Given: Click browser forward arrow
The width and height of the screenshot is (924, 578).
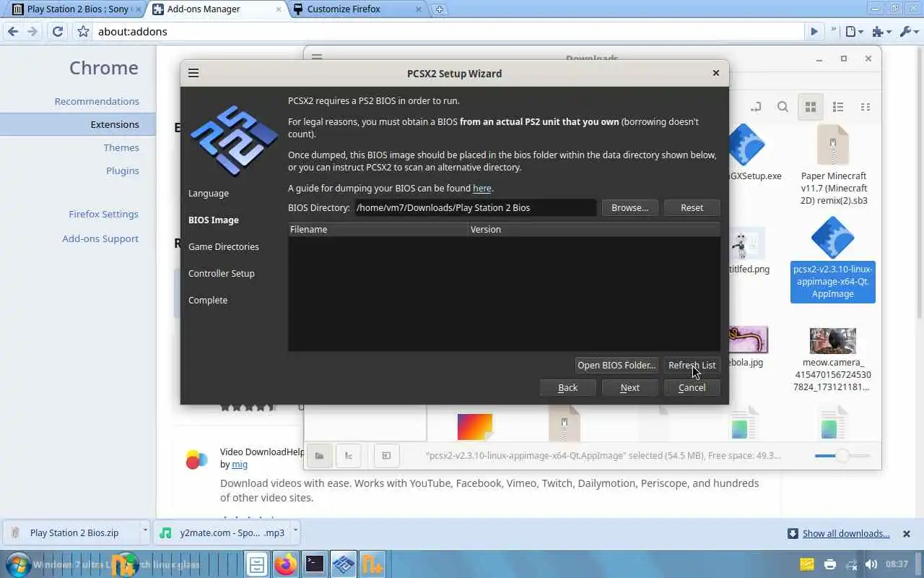Looking at the screenshot, I should click(32, 32).
